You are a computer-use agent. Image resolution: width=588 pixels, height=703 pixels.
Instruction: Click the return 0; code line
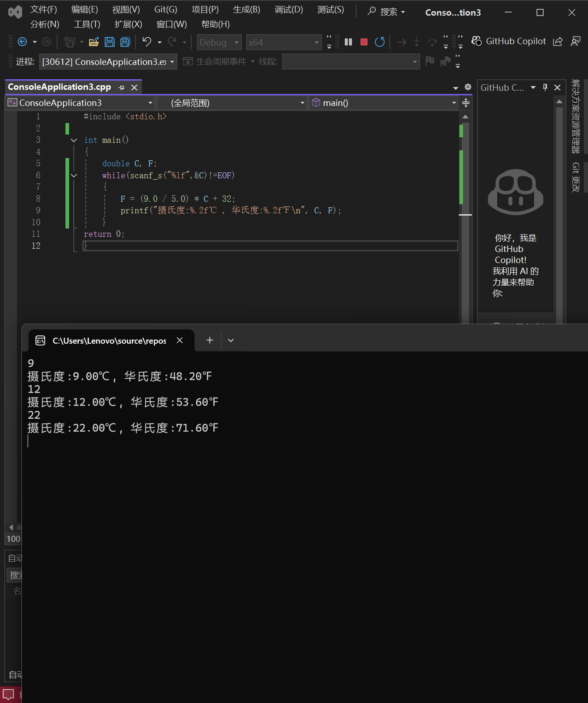click(x=104, y=234)
